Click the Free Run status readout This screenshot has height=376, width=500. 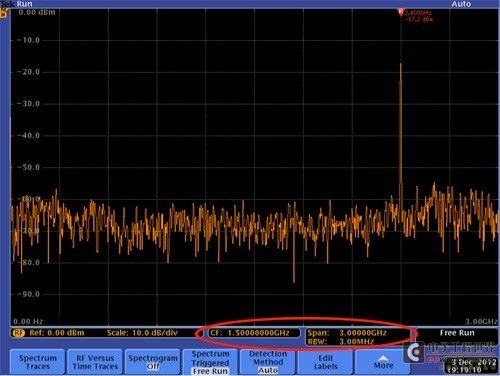point(457,333)
